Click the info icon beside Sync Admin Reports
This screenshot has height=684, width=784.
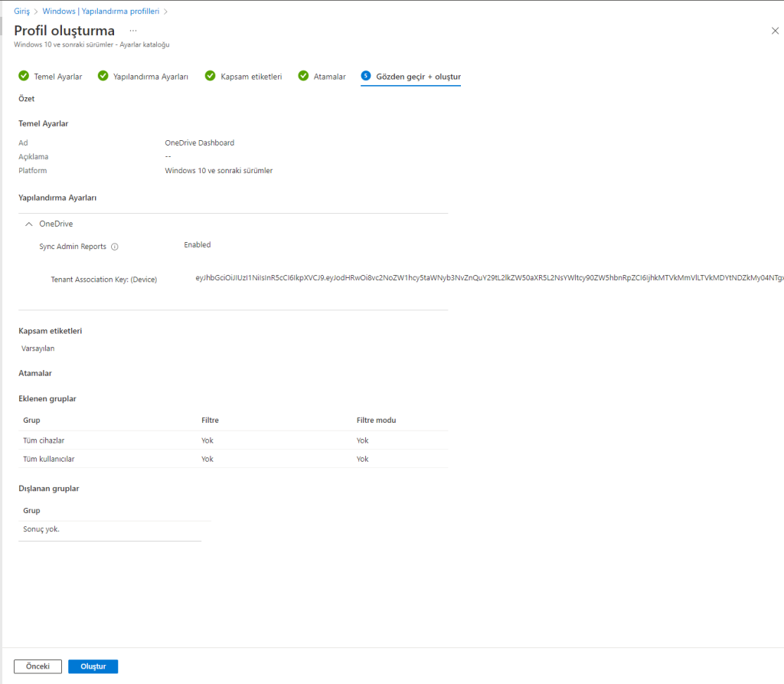115,247
